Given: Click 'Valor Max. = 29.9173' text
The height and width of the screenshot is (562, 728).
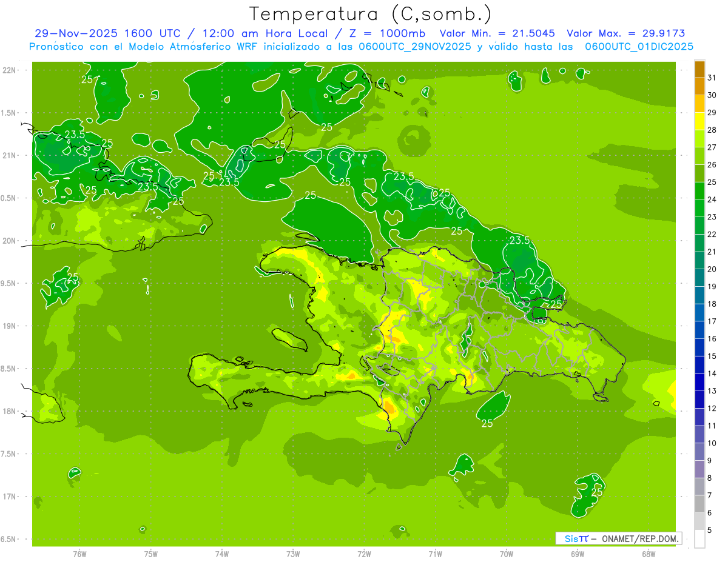Looking at the screenshot, I should click(626, 33).
